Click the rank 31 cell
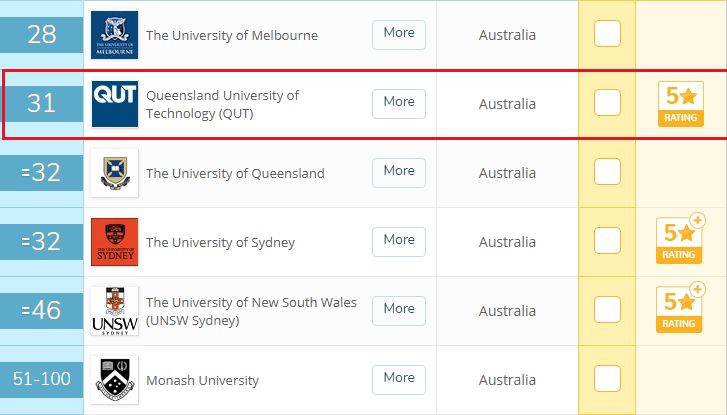Viewport: 727px width, 415px height. tap(42, 104)
